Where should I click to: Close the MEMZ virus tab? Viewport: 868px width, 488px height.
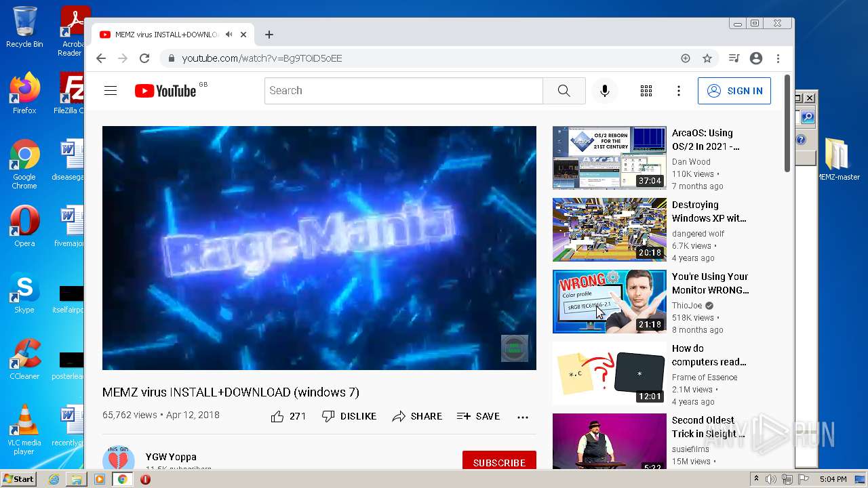[243, 35]
